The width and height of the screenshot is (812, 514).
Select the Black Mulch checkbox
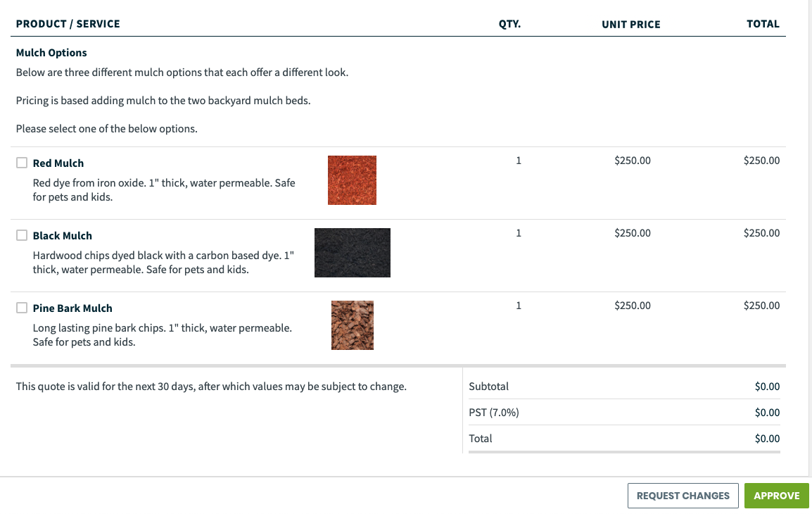(21, 235)
